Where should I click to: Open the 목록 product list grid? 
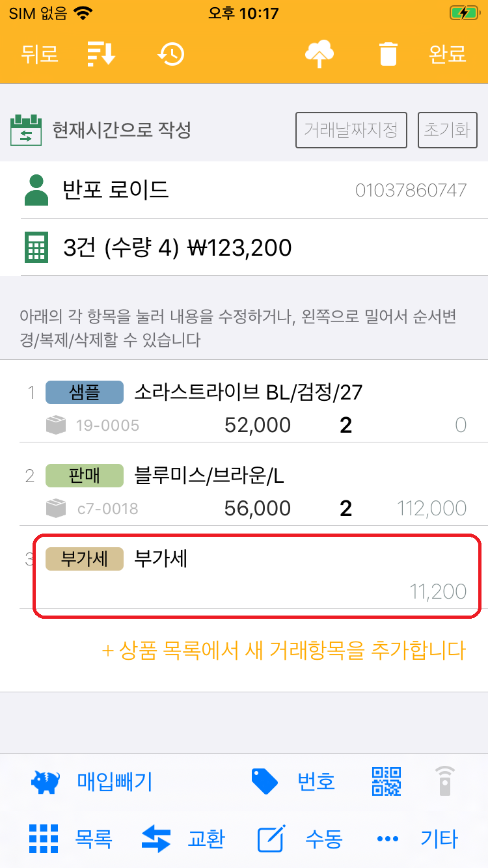click(x=44, y=839)
